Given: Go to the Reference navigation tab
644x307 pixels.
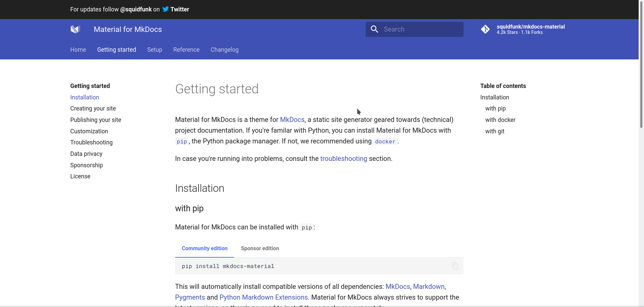Looking at the screenshot, I should pos(186,50).
